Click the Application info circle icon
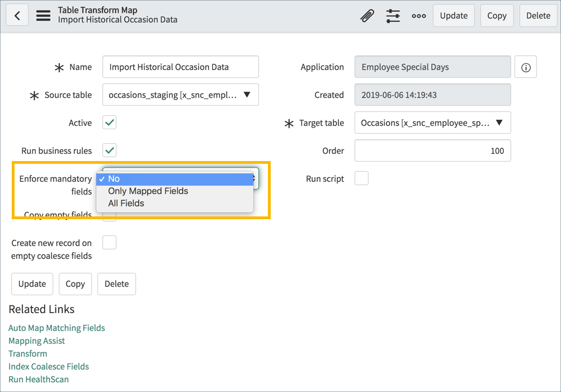Viewport: 561px width, 392px height. coord(525,67)
